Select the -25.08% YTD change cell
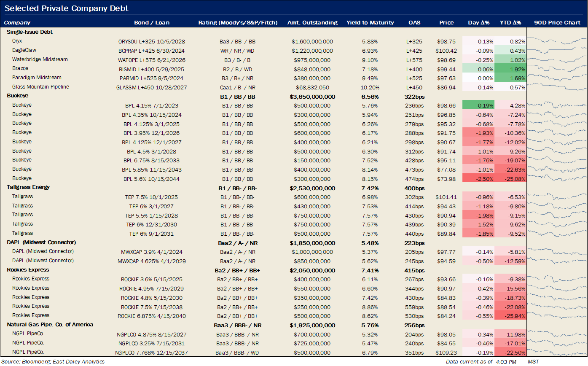Screen dimensions: 588x366 click(x=510, y=178)
